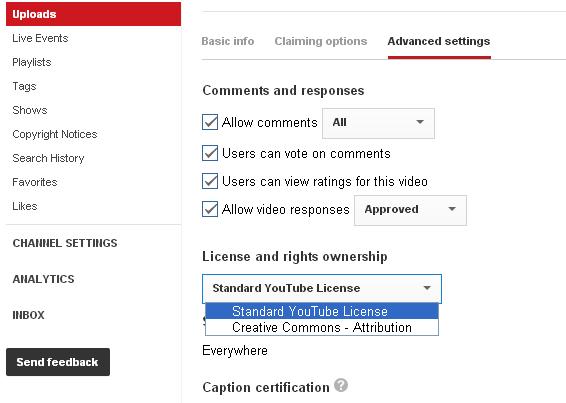Switch to the Claiming options tab

point(321,41)
